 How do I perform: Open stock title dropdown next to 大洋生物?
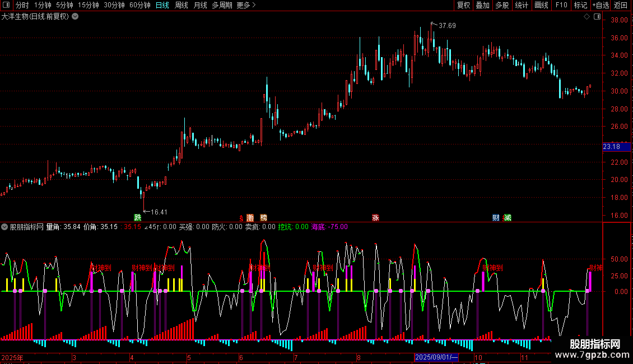coord(75,17)
